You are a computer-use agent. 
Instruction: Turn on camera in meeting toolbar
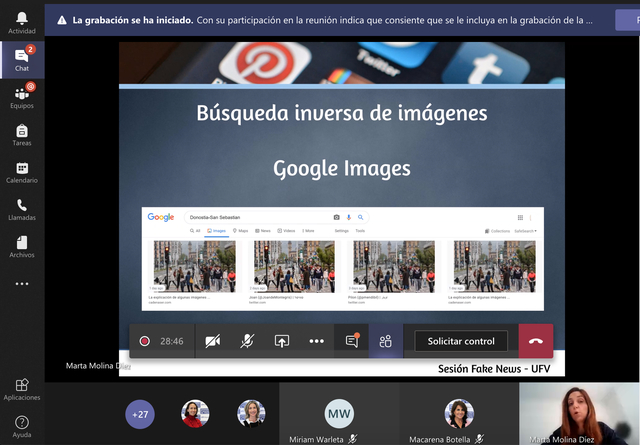point(213,341)
